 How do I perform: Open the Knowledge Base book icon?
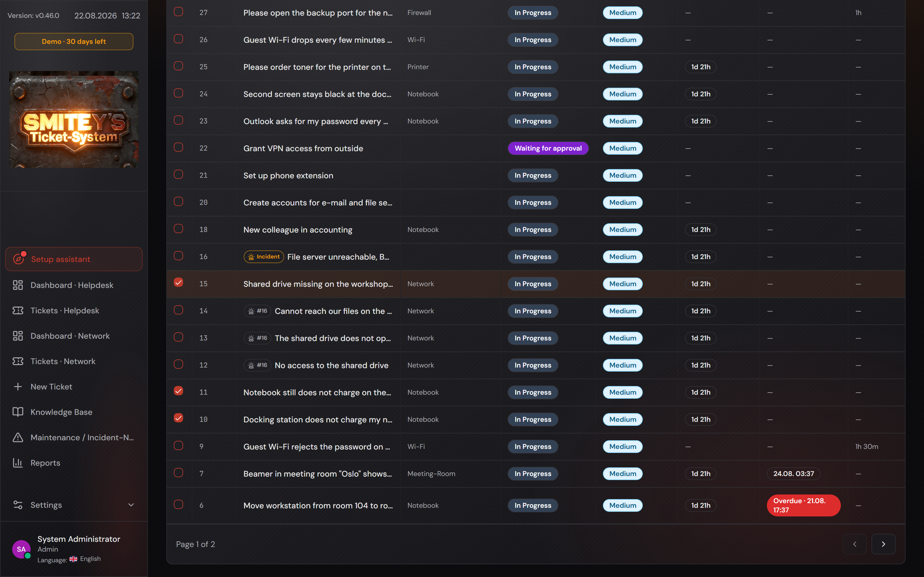coord(18,412)
